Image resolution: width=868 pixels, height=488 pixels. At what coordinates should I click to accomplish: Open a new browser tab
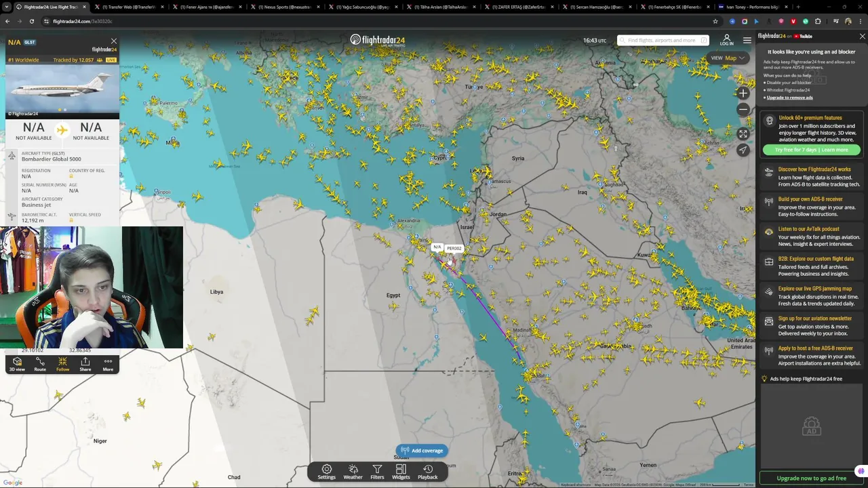797,7
